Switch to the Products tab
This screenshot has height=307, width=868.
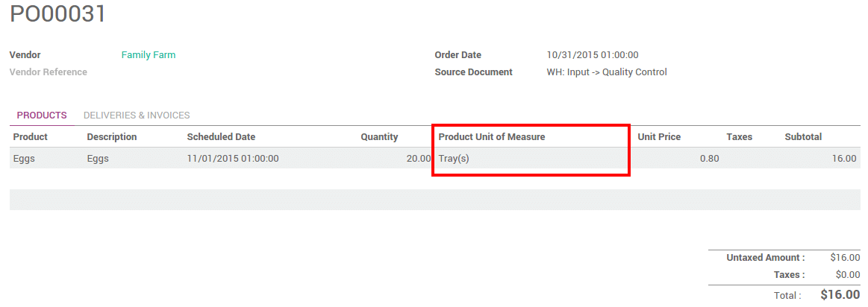[x=42, y=115]
